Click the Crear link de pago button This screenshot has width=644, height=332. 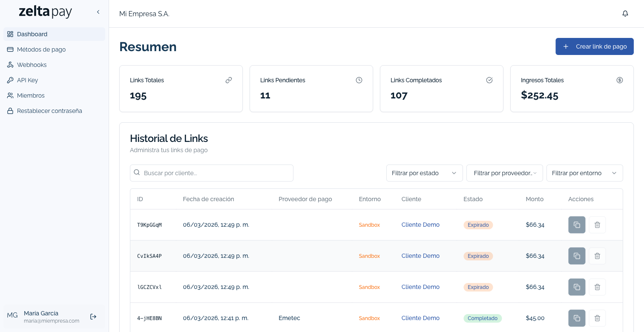pyautogui.click(x=594, y=46)
